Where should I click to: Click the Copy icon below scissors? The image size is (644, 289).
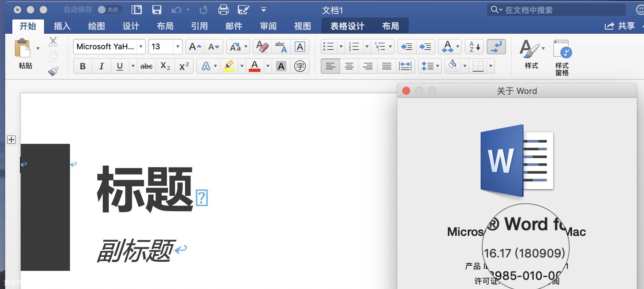[x=53, y=56]
